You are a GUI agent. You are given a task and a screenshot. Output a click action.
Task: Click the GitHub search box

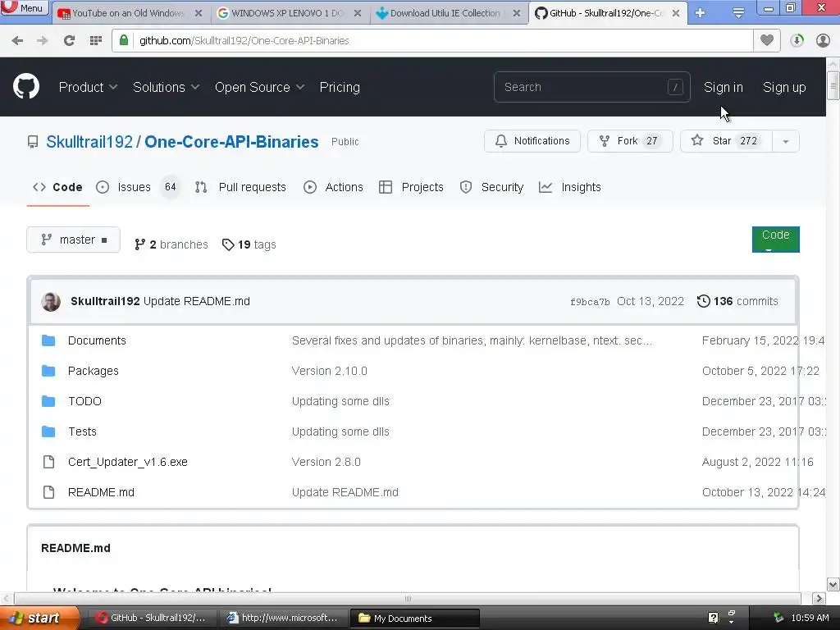(x=592, y=87)
